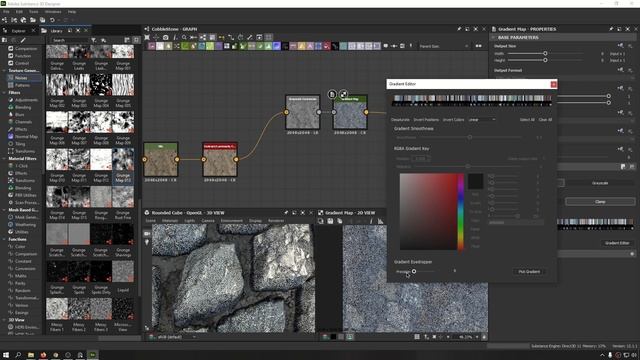This screenshot has width=640, height=360.
Task: Adjust the Output Size Width slider handle
Action: click(x=545, y=53)
